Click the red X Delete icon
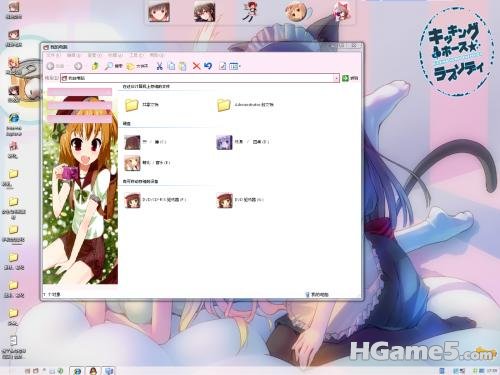 click(x=196, y=66)
